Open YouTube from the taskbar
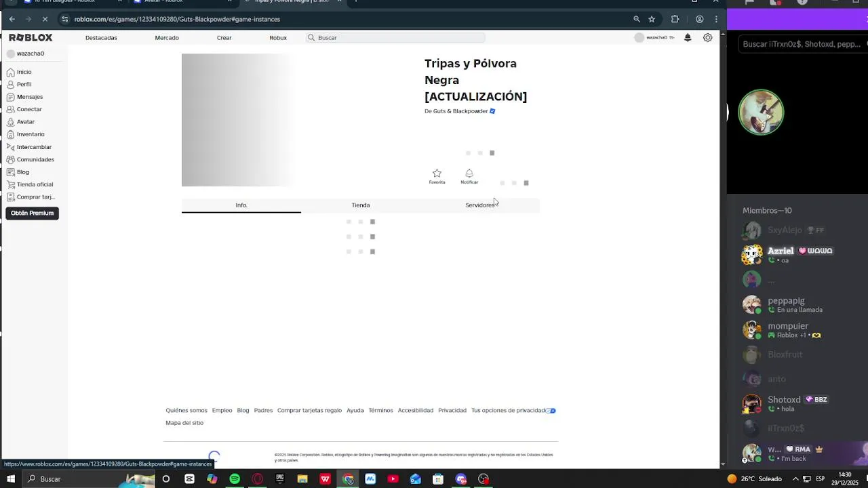This screenshot has height=488, width=868. [393, 479]
